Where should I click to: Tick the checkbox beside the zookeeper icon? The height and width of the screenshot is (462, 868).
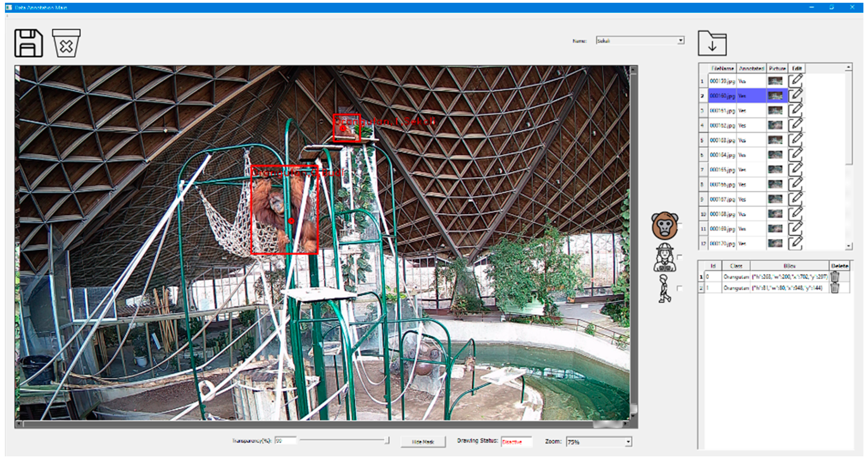click(x=680, y=257)
